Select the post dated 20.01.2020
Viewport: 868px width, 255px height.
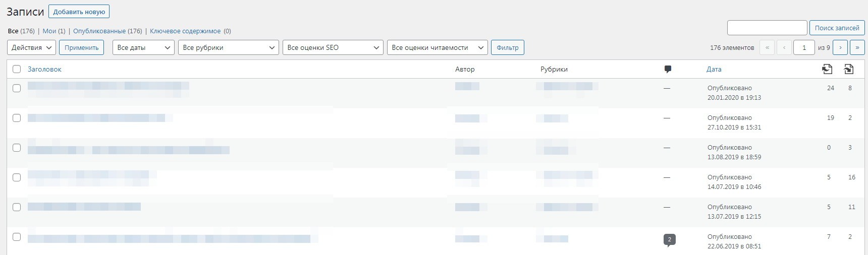coord(17,88)
